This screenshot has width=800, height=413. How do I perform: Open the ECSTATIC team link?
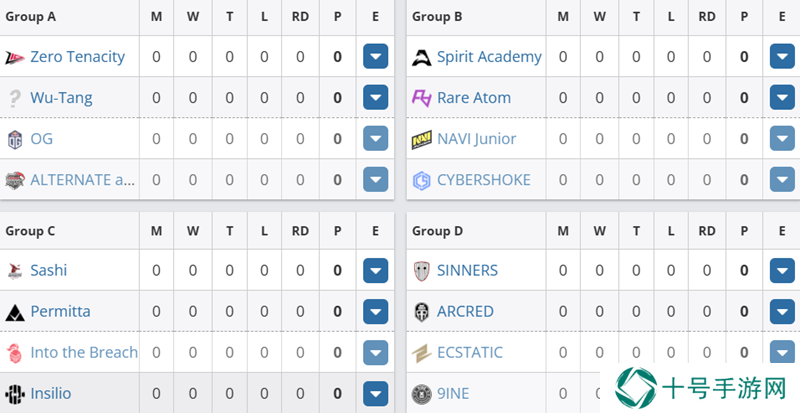pyautogui.click(x=470, y=352)
